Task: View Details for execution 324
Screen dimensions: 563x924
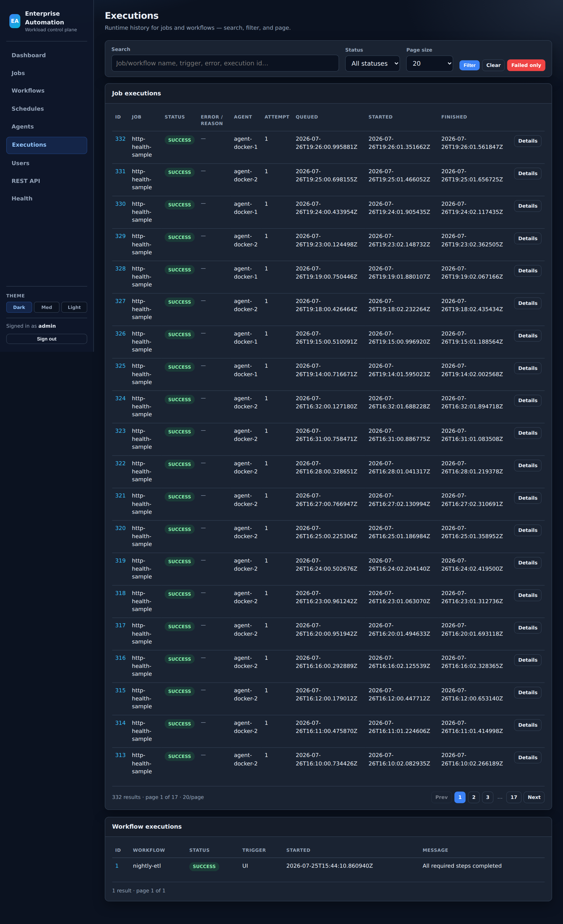Action: coord(527,401)
